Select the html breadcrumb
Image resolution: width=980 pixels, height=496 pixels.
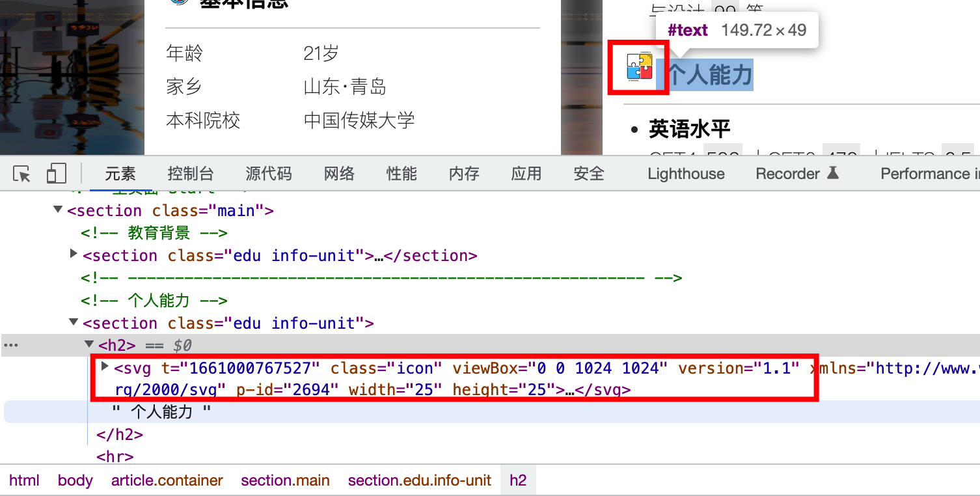(x=24, y=480)
